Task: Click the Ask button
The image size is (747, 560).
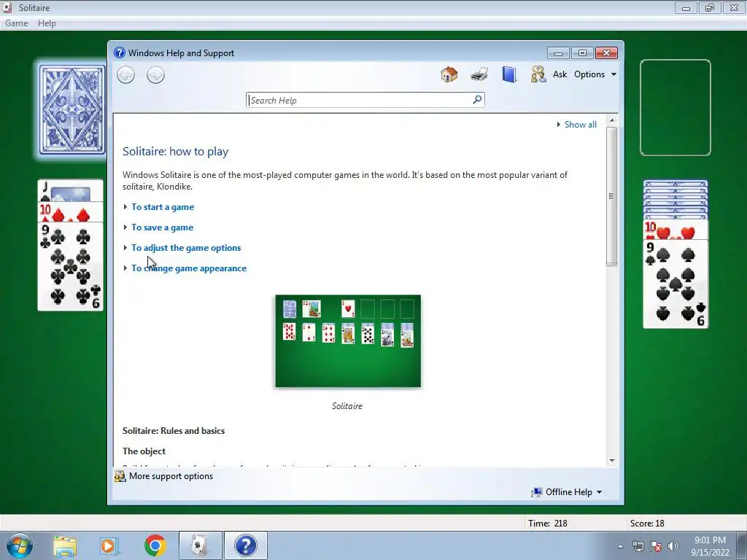Action: [x=560, y=74]
